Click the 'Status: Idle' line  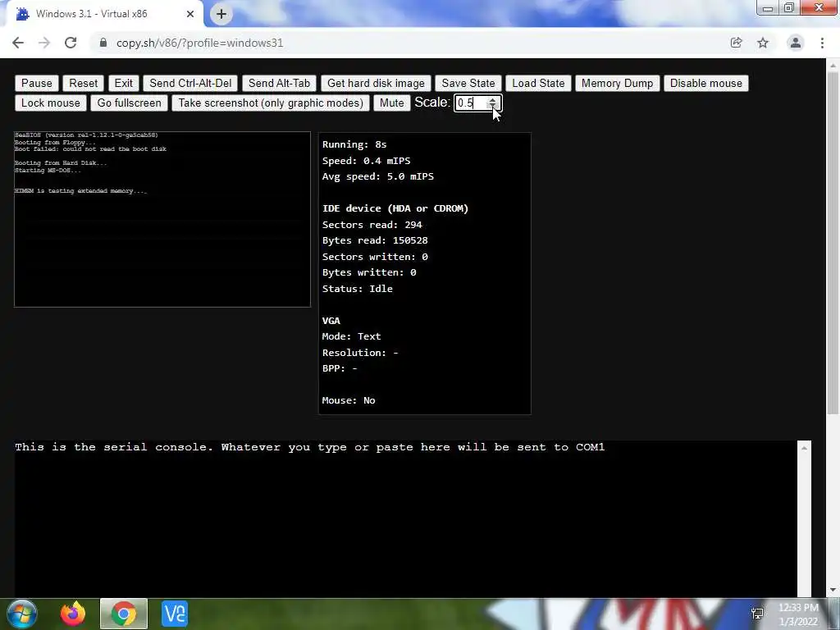pos(358,289)
